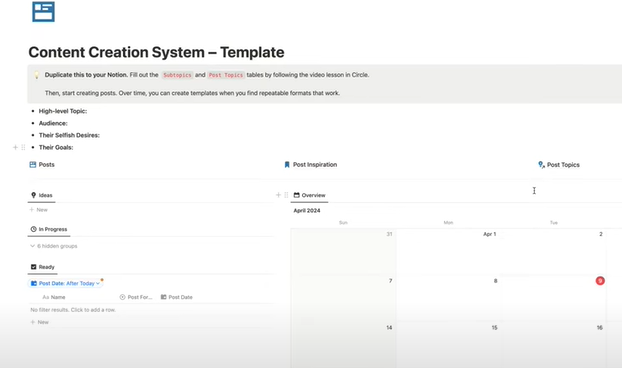
Task: Select the April 14 calendar cell
Action: click(343, 345)
